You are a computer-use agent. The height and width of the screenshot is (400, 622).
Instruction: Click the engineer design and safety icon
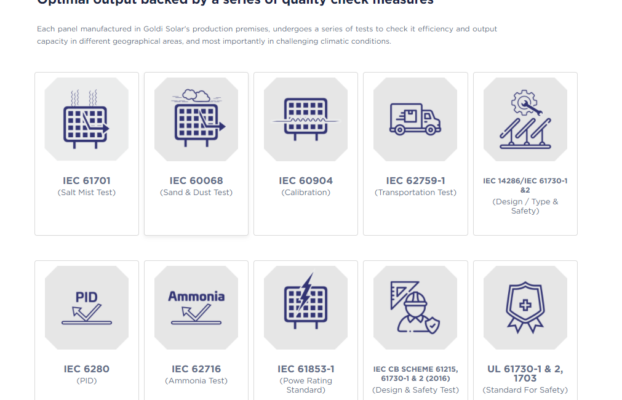(415, 307)
